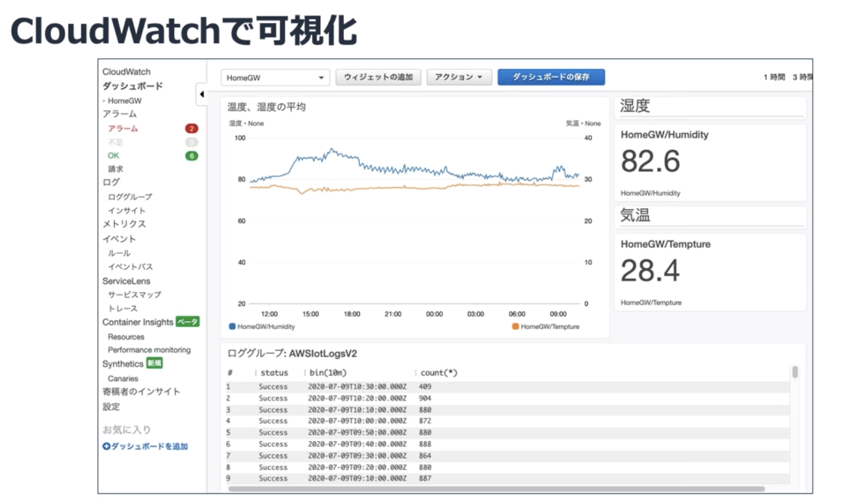Open Synthetics in sidebar
The height and width of the screenshot is (504, 842).
pyautogui.click(x=123, y=364)
